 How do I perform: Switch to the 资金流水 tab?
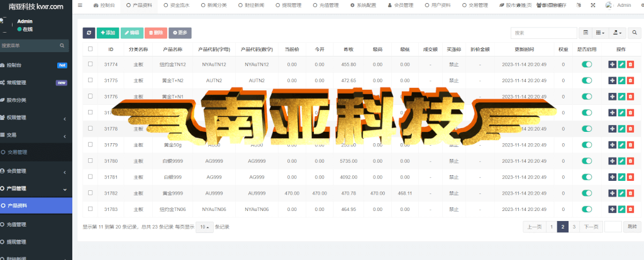point(177,5)
